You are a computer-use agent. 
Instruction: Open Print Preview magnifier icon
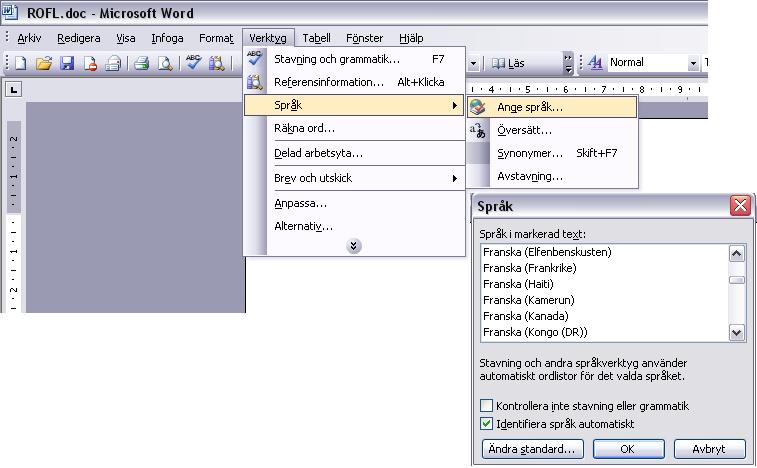click(x=165, y=63)
